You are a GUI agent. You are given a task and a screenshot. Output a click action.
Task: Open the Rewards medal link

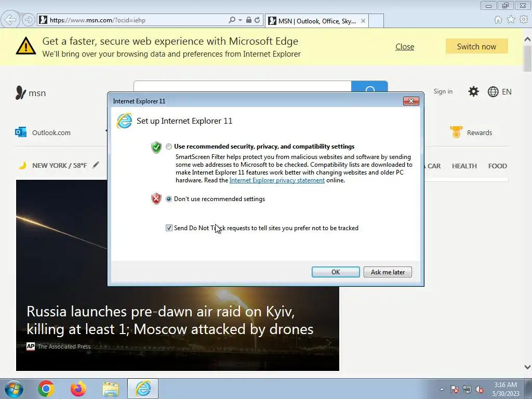(x=471, y=132)
